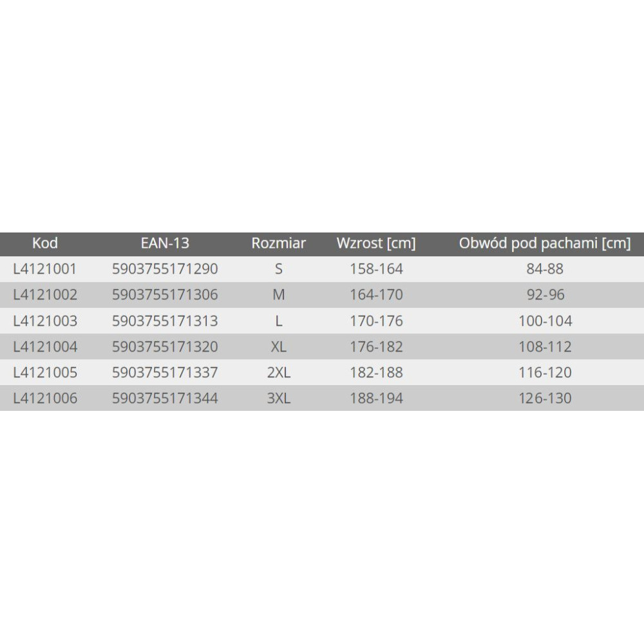Click the size M cell
644x644 pixels.
[x=278, y=295]
